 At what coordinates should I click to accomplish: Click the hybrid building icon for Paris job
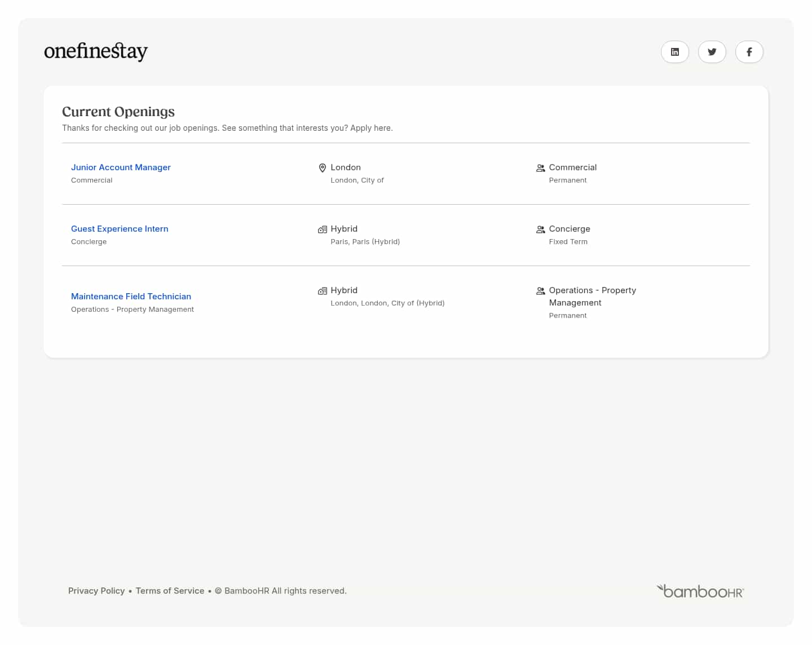tap(323, 229)
